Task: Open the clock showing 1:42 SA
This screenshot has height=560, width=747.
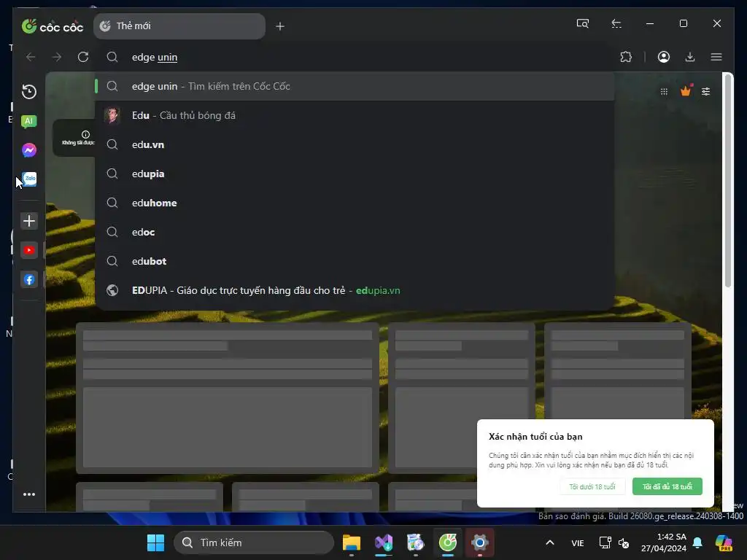Action: tap(664, 542)
